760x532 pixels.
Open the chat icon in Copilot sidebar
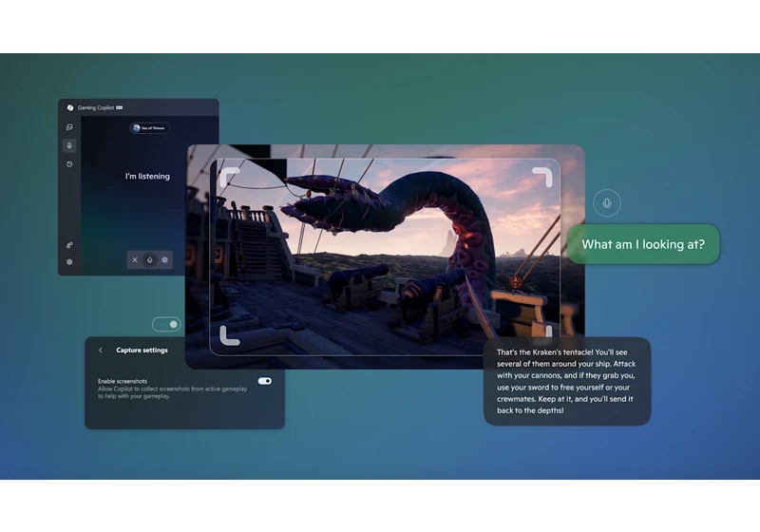click(x=69, y=127)
